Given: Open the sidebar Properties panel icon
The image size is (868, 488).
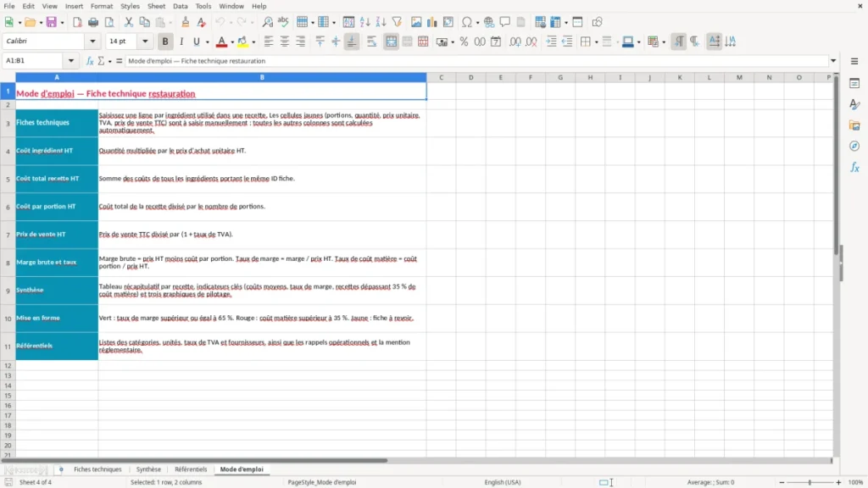Looking at the screenshot, I should [854, 83].
